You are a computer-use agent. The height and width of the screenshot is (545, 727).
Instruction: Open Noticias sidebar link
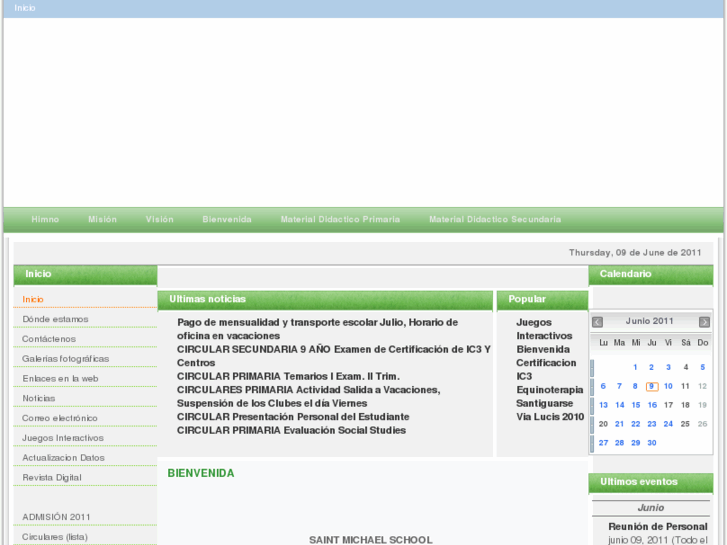point(38,398)
